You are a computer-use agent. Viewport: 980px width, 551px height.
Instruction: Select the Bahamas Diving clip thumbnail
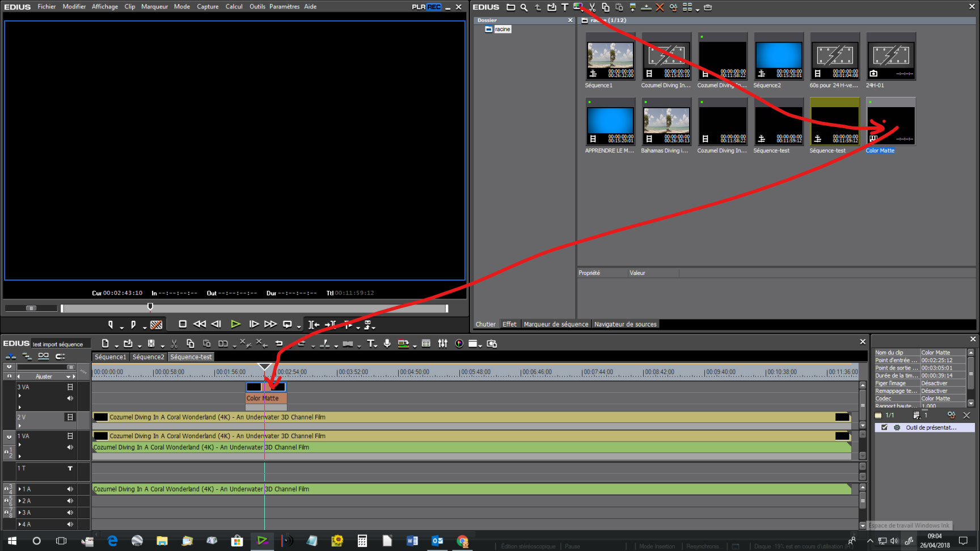pos(666,121)
